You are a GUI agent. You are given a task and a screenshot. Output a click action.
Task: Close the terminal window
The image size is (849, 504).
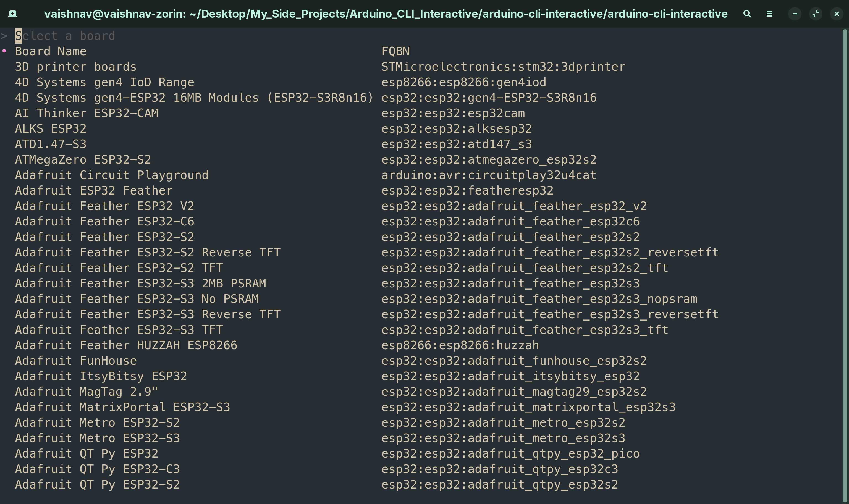point(837,14)
